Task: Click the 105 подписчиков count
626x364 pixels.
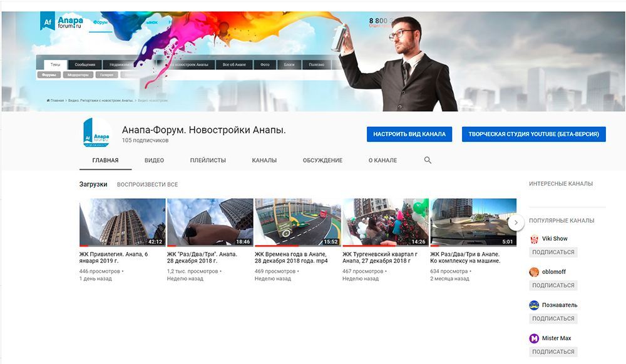Action: tap(145, 140)
